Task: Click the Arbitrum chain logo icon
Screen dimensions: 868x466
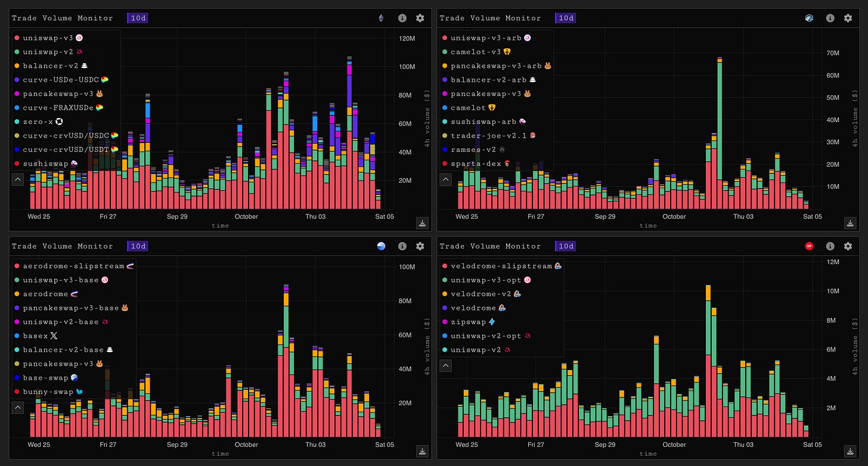Action: (x=809, y=18)
